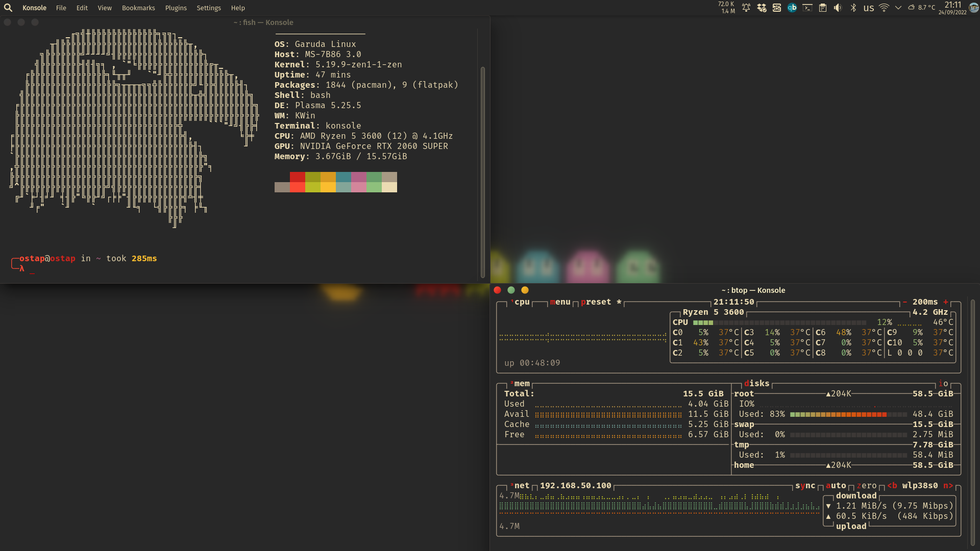Mute audio via the volume tray icon

click(x=838, y=8)
